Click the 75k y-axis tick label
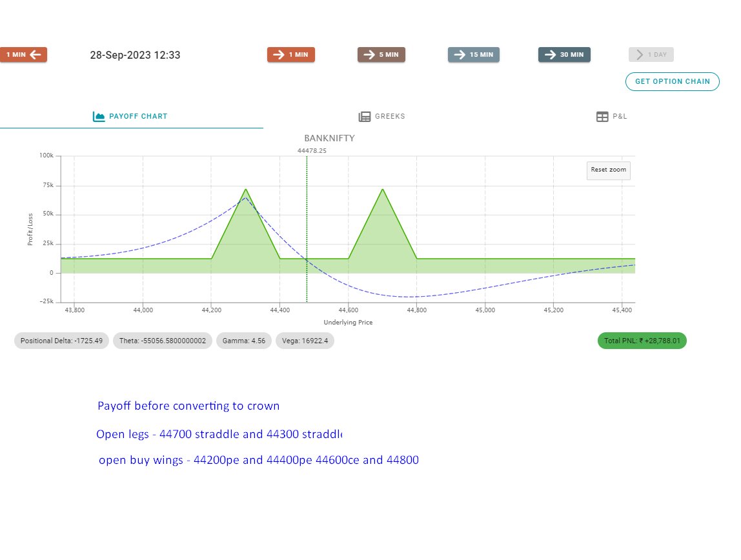Image resolution: width=741 pixels, height=560 pixels. click(48, 185)
